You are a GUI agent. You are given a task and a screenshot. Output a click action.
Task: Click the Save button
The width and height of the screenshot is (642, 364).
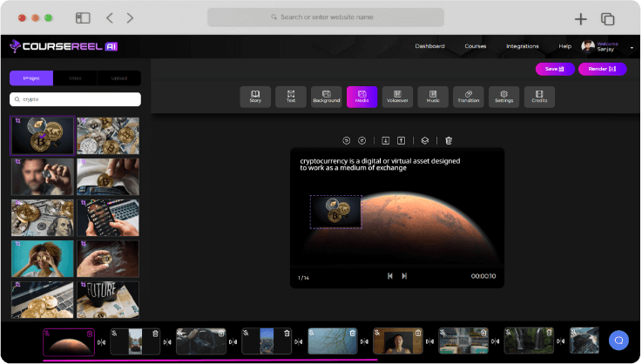555,69
